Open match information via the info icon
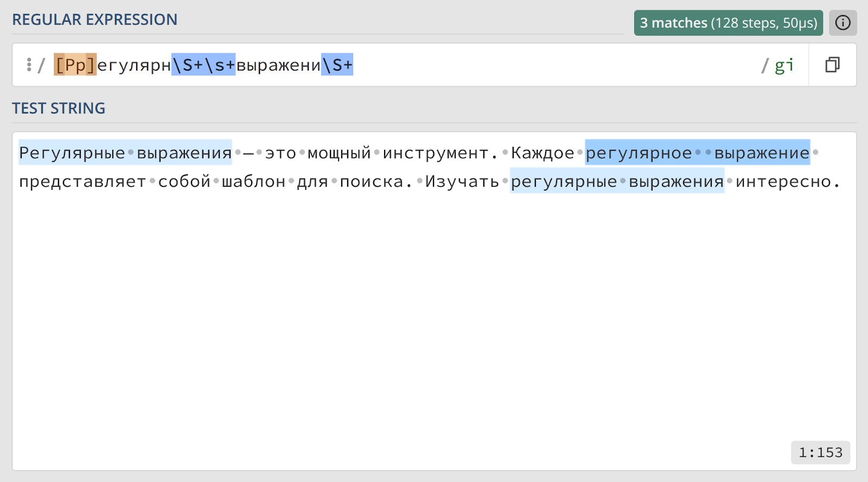This screenshot has width=868, height=482. tap(843, 23)
